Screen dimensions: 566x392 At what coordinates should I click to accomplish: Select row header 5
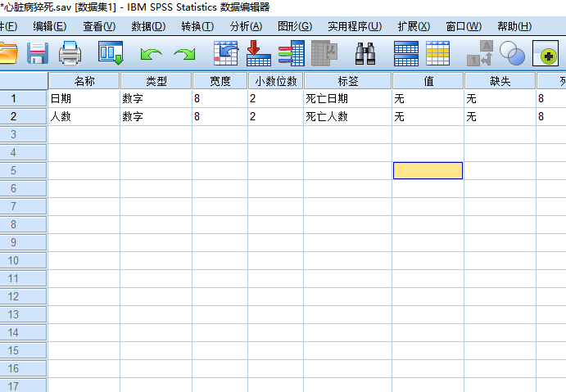23,170
